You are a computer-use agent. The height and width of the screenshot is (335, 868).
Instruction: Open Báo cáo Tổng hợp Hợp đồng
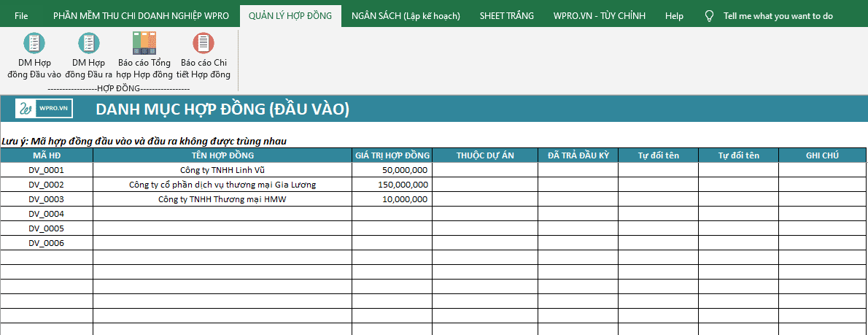144,56
